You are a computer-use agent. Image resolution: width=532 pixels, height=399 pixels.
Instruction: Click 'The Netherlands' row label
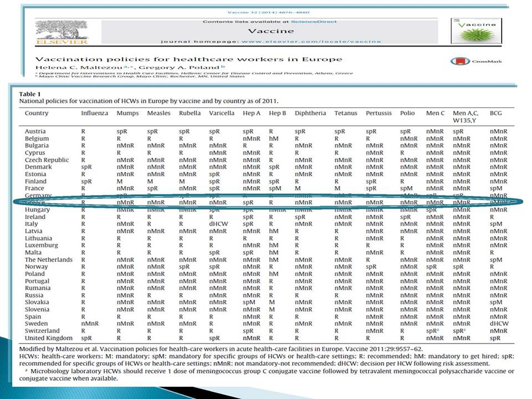click(49, 259)
